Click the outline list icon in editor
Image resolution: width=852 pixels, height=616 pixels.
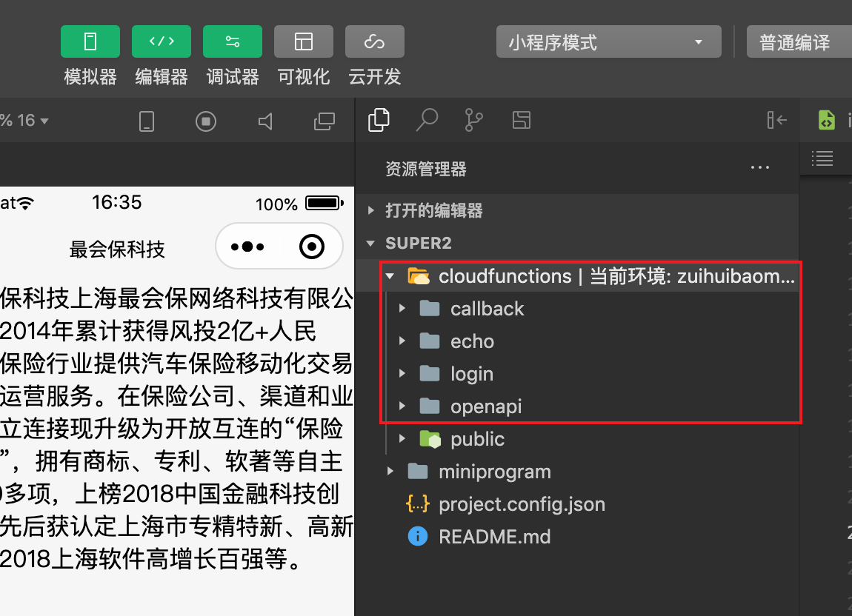point(822,158)
